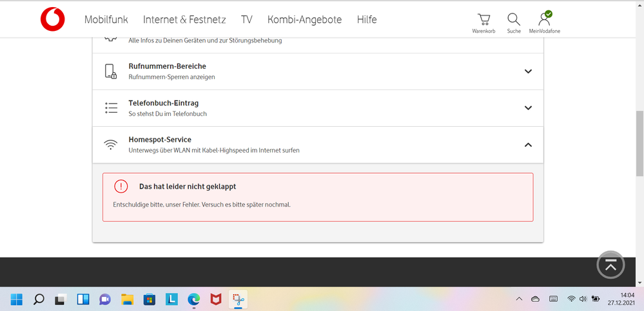Click the list icon beside Telefonbuch-Eintrag
Viewport: 644px width, 311px height.
tap(111, 108)
